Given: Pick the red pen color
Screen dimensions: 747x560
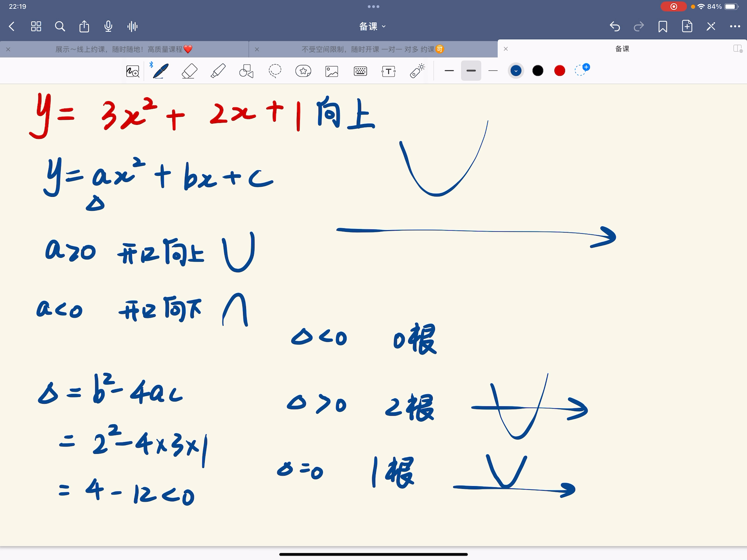Looking at the screenshot, I should click(559, 71).
